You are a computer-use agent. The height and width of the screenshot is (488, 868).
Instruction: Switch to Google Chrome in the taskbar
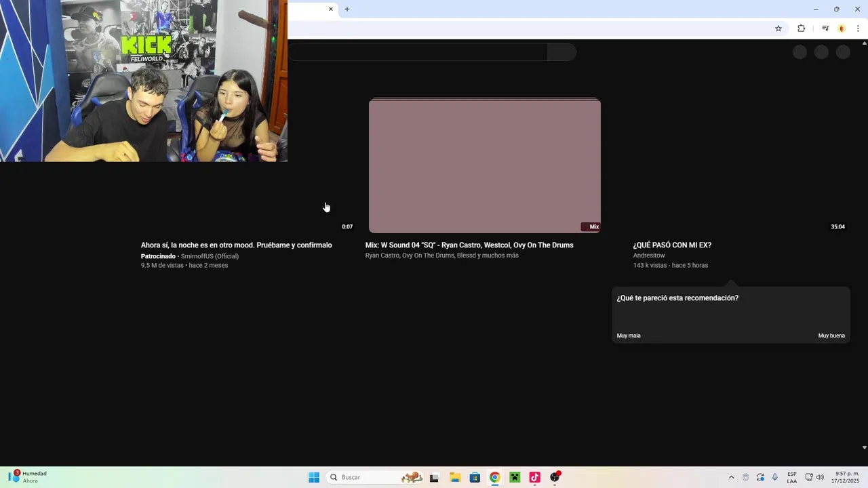[495, 477]
